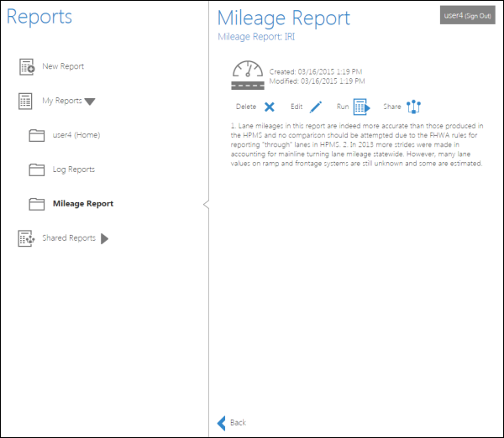
Task: Click the New Report menu label
Action: [x=63, y=67]
